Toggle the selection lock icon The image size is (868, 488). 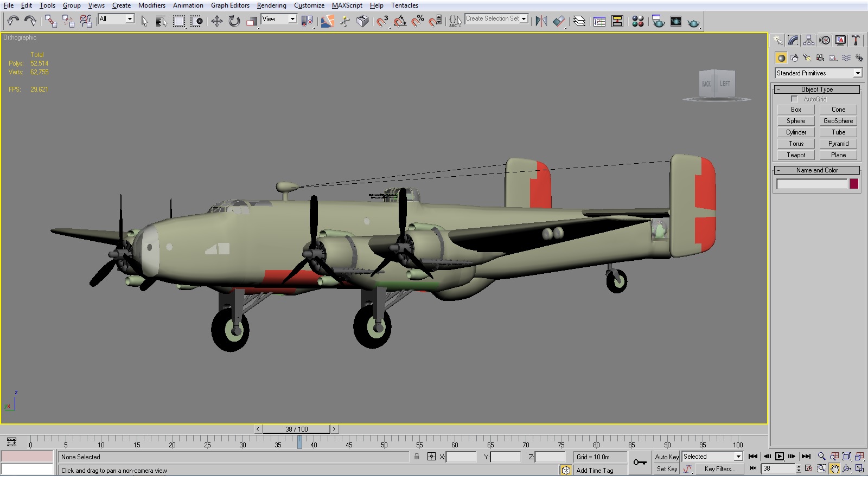point(417,457)
